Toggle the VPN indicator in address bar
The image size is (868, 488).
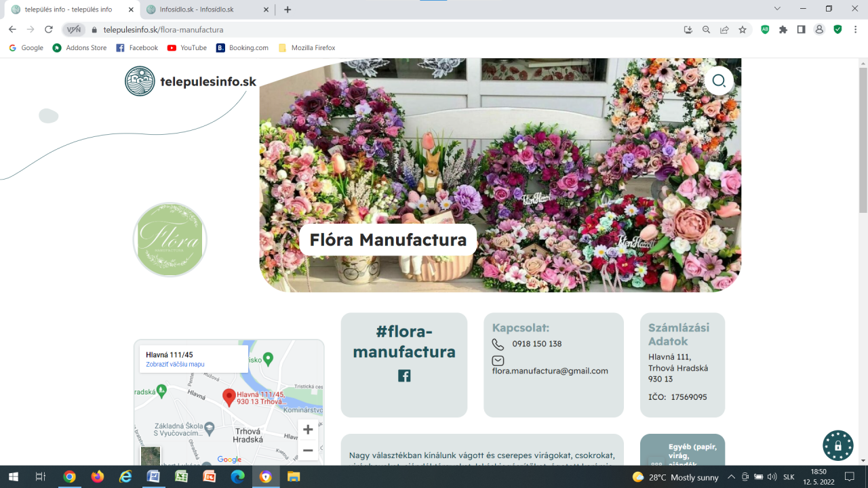(x=73, y=29)
